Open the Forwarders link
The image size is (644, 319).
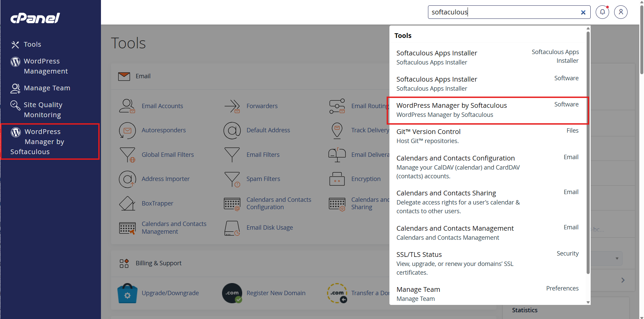[x=262, y=106]
